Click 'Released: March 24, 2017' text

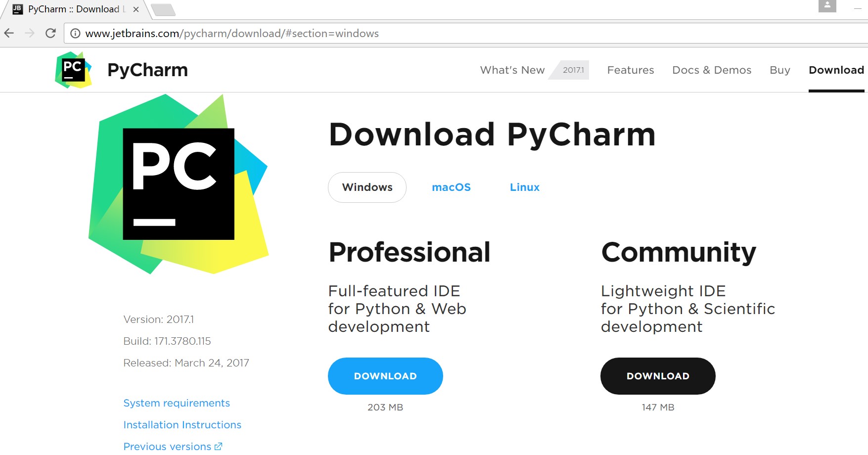click(186, 363)
